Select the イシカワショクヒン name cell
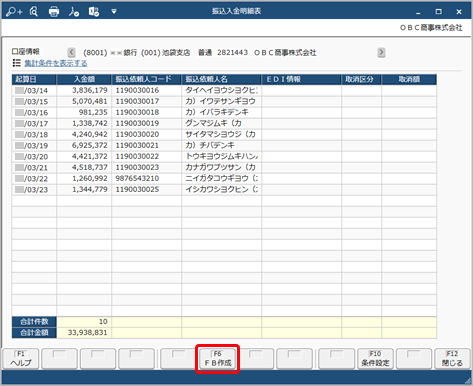The height and width of the screenshot is (386, 473). click(x=221, y=189)
